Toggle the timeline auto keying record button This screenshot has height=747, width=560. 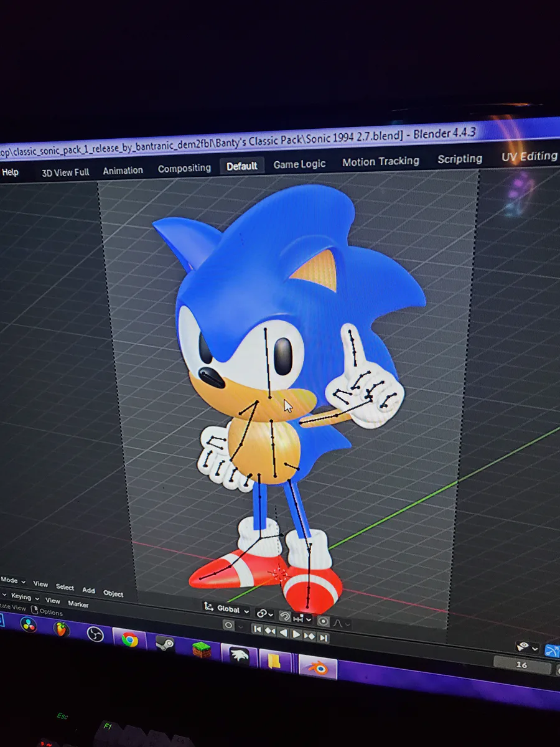pos(230,625)
